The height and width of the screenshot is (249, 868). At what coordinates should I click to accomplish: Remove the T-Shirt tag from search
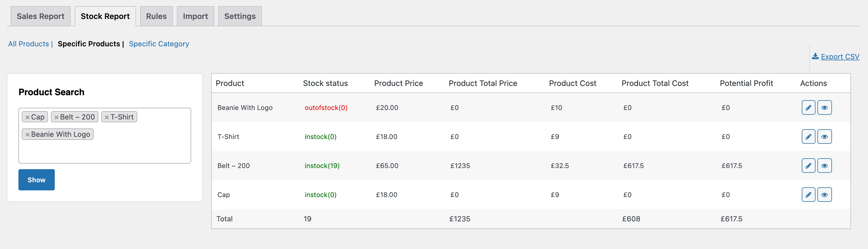(106, 117)
